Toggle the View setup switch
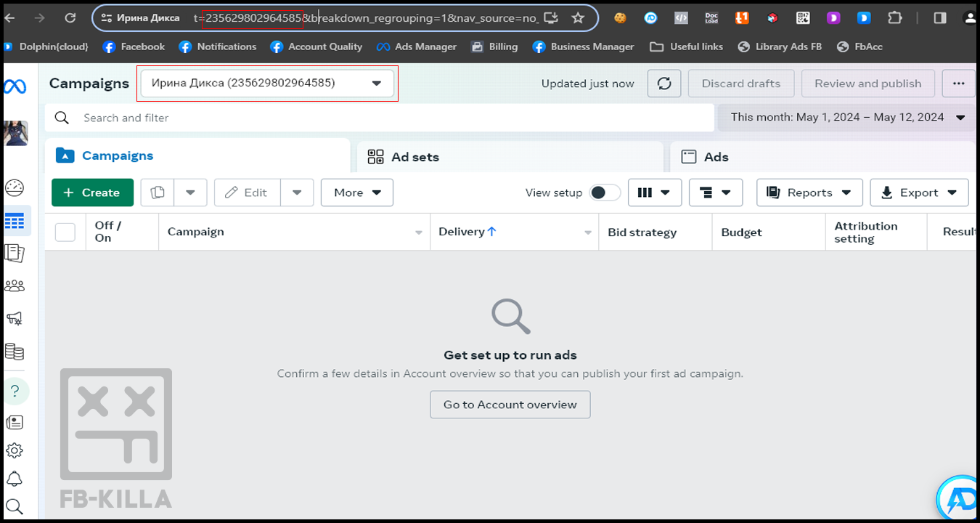Image resolution: width=980 pixels, height=523 pixels. tap(605, 192)
